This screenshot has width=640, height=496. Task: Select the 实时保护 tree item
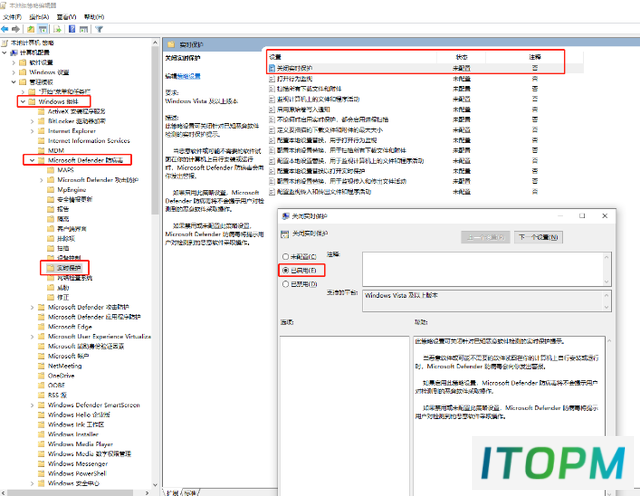[69, 268]
